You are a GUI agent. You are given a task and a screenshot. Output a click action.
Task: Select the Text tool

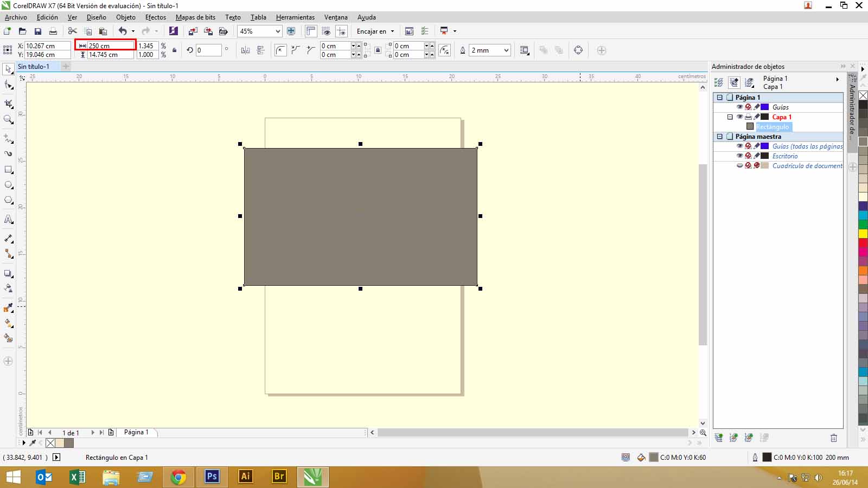point(9,220)
